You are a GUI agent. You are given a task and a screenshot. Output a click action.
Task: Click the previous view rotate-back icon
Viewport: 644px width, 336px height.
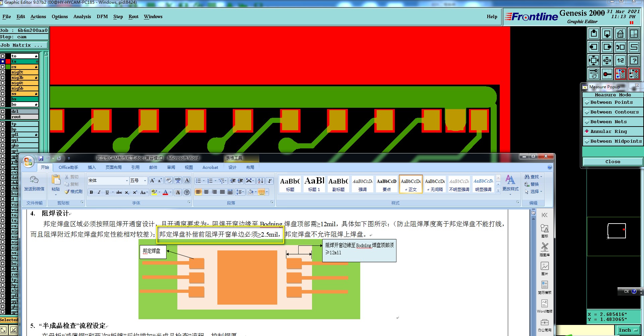pos(621,47)
